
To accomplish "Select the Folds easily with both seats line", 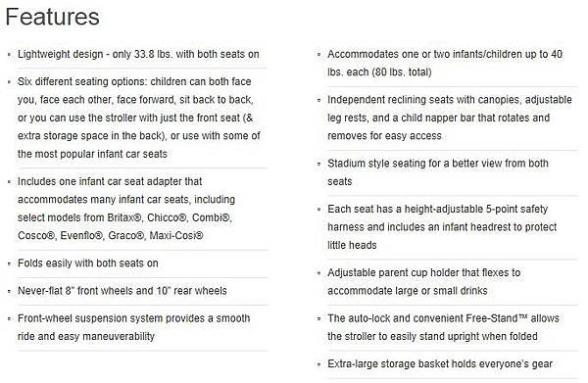I will pos(88,263).
